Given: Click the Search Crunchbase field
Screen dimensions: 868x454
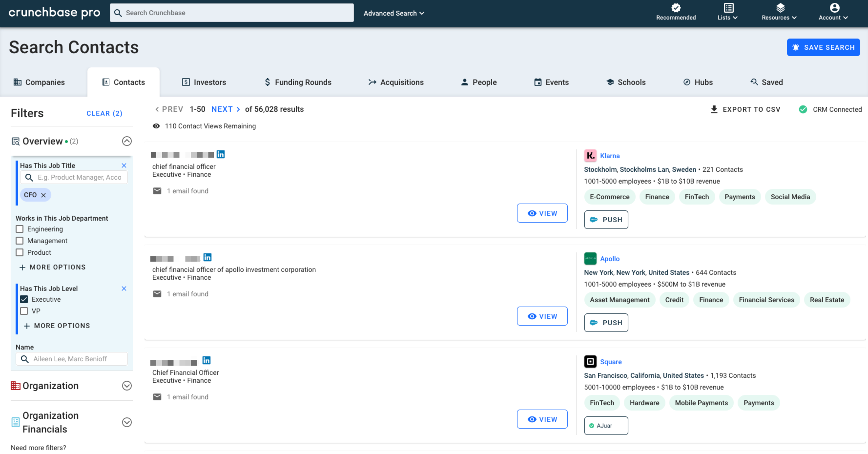Looking at the screenshot, I should 232,13.
